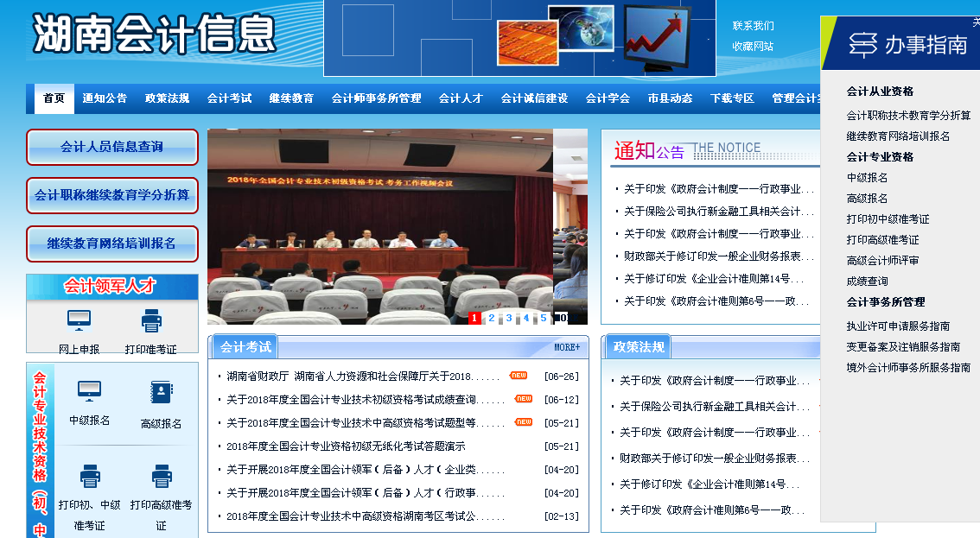The image size is (980, 538).
Task: Open the 中级报名 monitor icon
Action: point(90,391)
